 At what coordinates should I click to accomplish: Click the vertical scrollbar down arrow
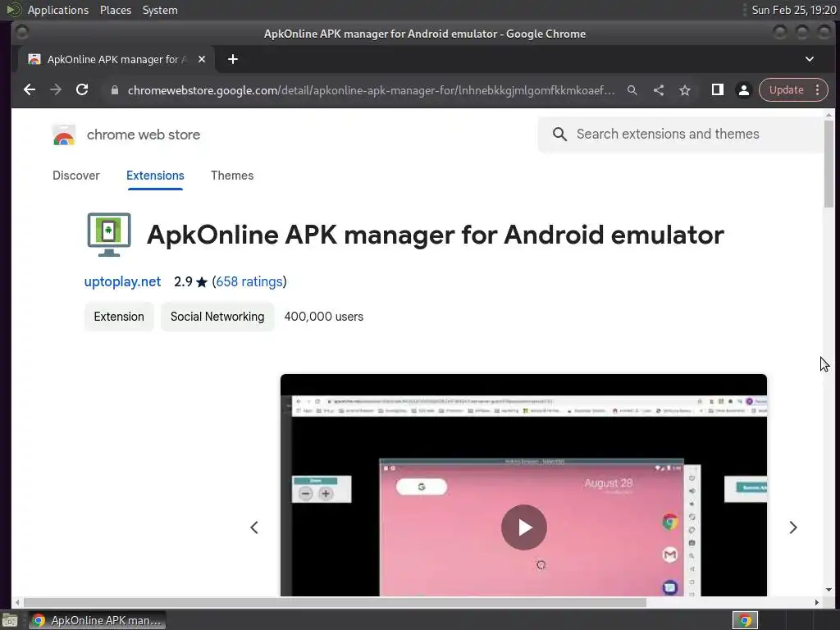829,590
